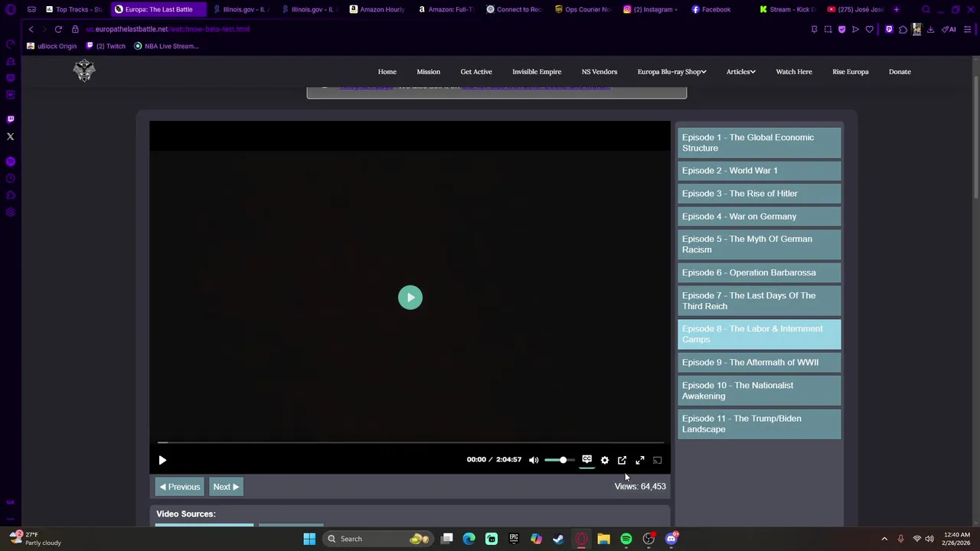This screenshot has height=551, width=980.
Task: Click the cast to device icon
Action: tap(657, 460)
